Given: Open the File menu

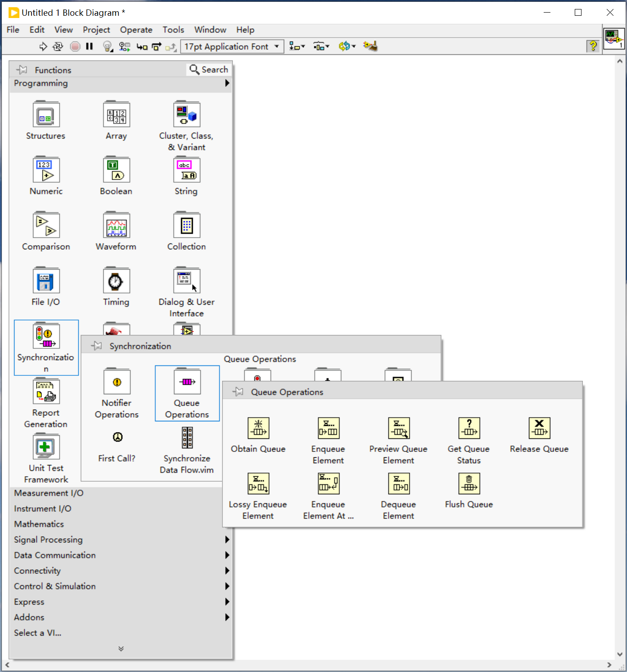Looking at the screenshot, I should (13, 30).
